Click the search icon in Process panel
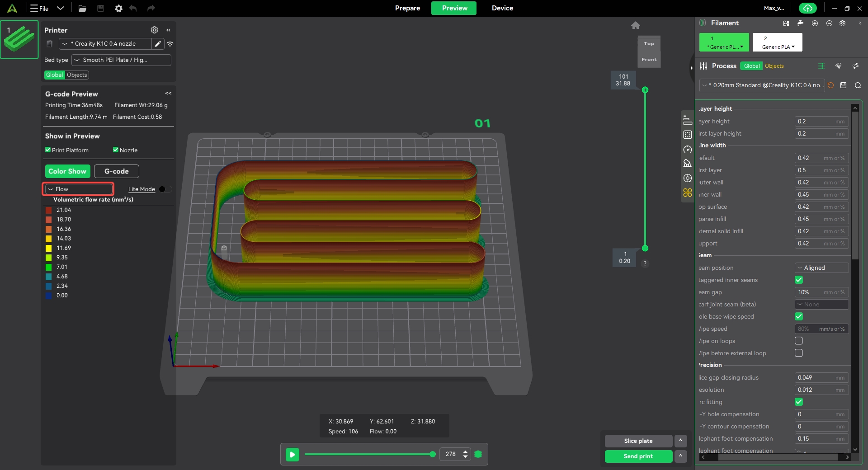 click(858, 85)
